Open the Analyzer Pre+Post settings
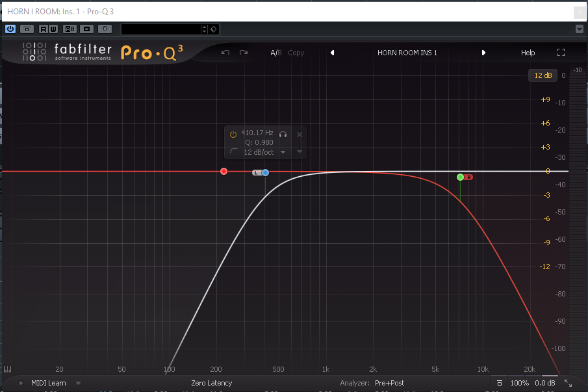The image size is (588, 392). (390, 383)
